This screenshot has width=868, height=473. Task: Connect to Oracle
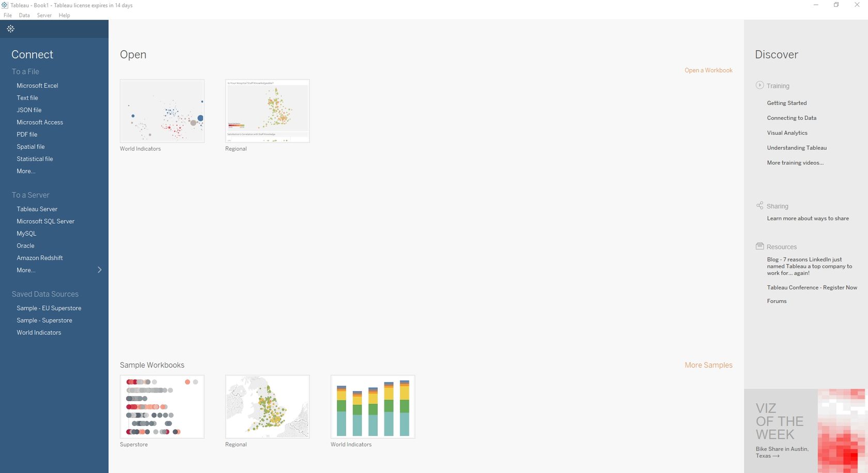[x=25, y=246]
